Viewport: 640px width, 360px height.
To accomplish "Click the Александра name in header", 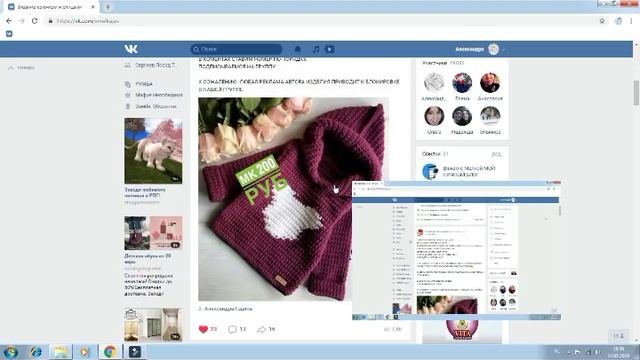I will 469,49.
